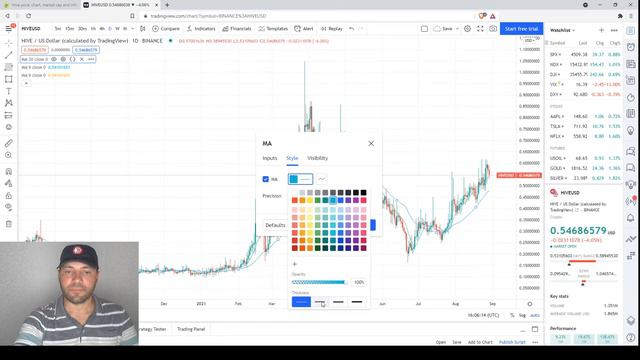This screenshot has height=360, width=640.
Task: Start bar Replay mode
Action: coord(331,29)
